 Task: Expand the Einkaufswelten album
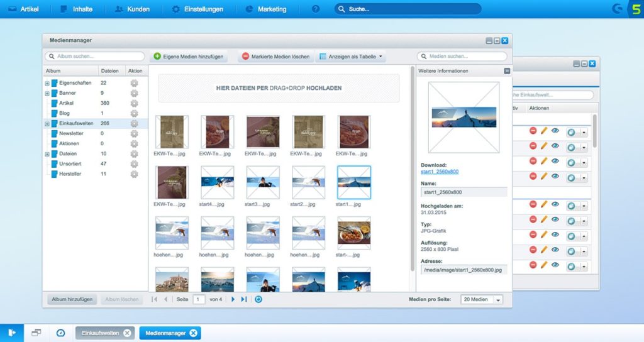click(47, 124)
